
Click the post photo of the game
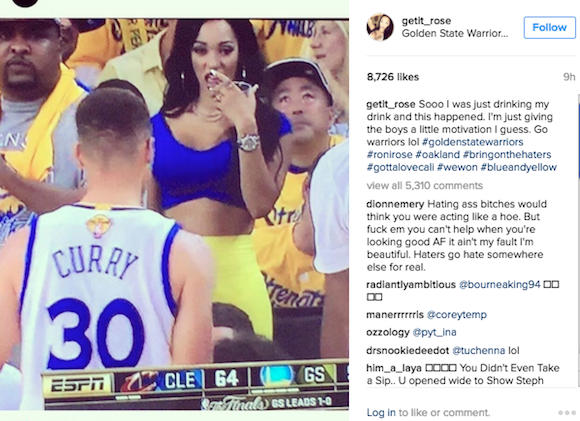174,214
